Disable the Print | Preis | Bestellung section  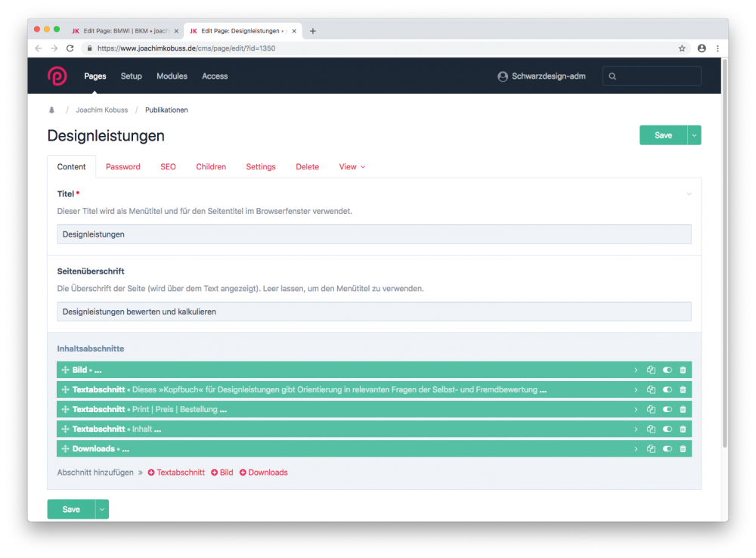[x=667, y=410]
